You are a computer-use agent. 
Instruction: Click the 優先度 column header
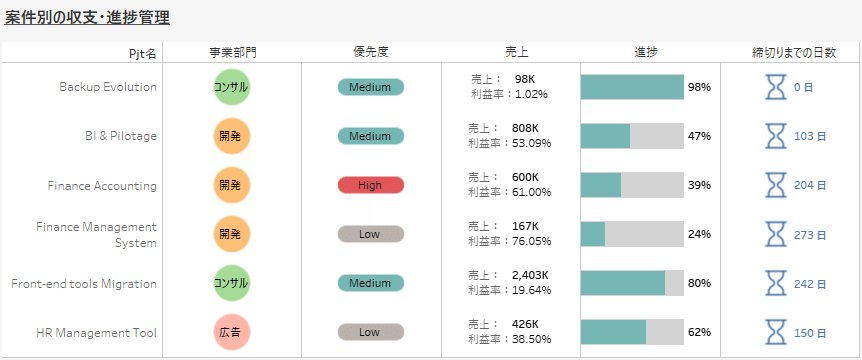point(371,52)
